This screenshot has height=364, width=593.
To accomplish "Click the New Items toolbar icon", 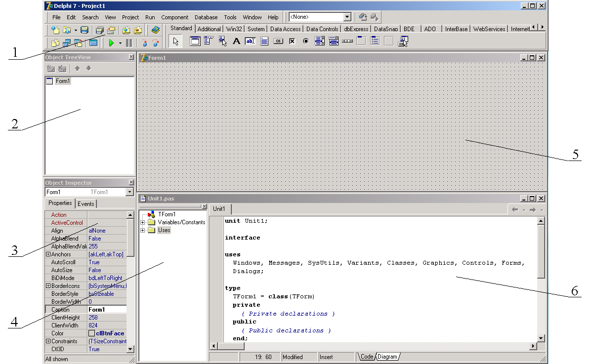I will (55, 30).
